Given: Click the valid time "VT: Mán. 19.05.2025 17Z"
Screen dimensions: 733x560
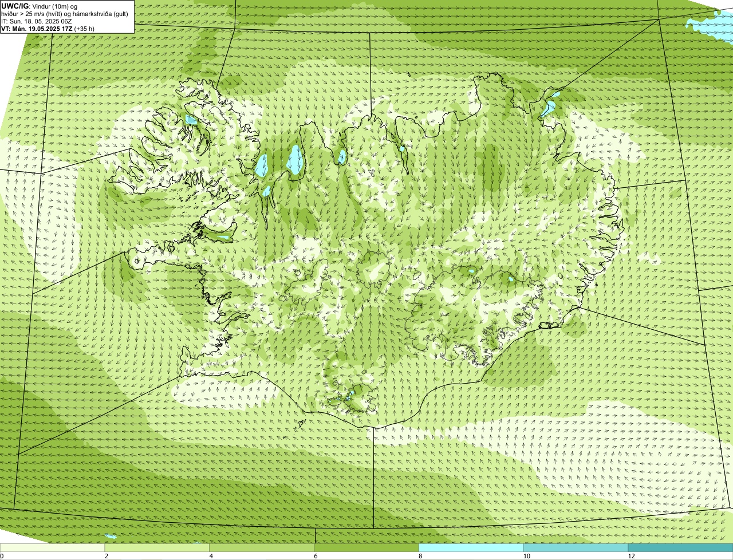Looking at the screenshot, I should (37, 28).
